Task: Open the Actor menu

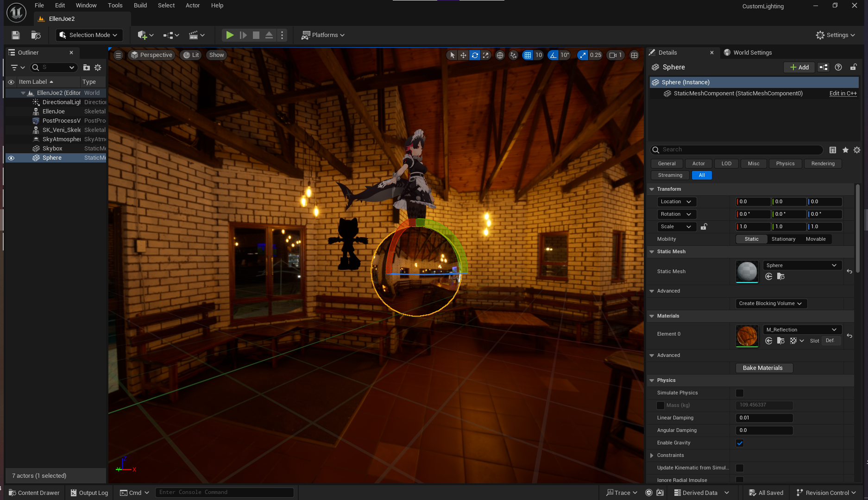Action: pyautogui.click(x=193, y=6)
